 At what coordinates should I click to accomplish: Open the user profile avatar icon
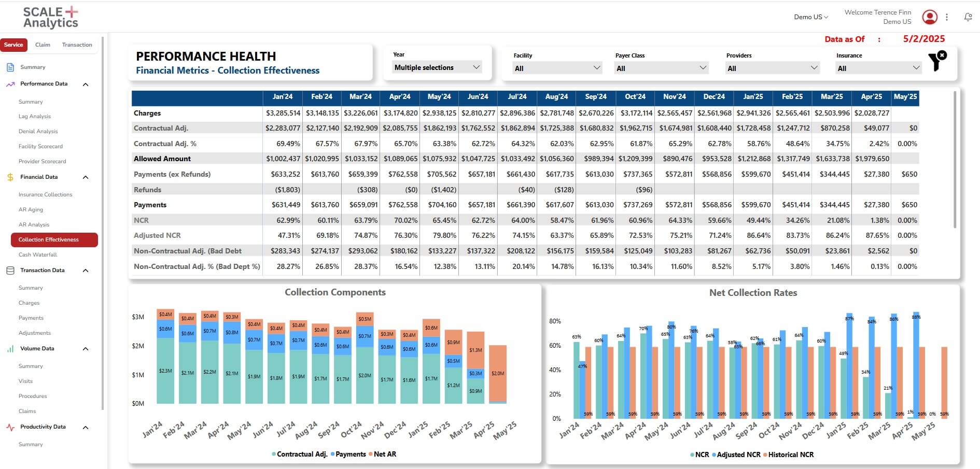click(929, 17)
